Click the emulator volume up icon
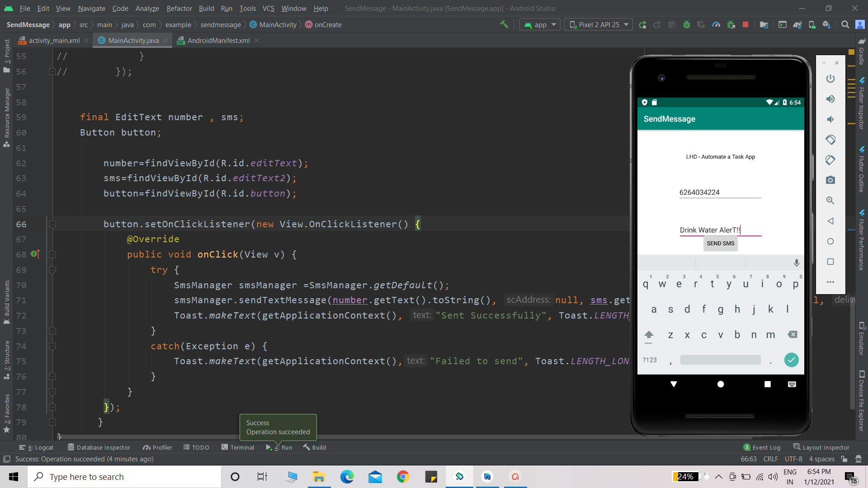 tap(830, 99)
